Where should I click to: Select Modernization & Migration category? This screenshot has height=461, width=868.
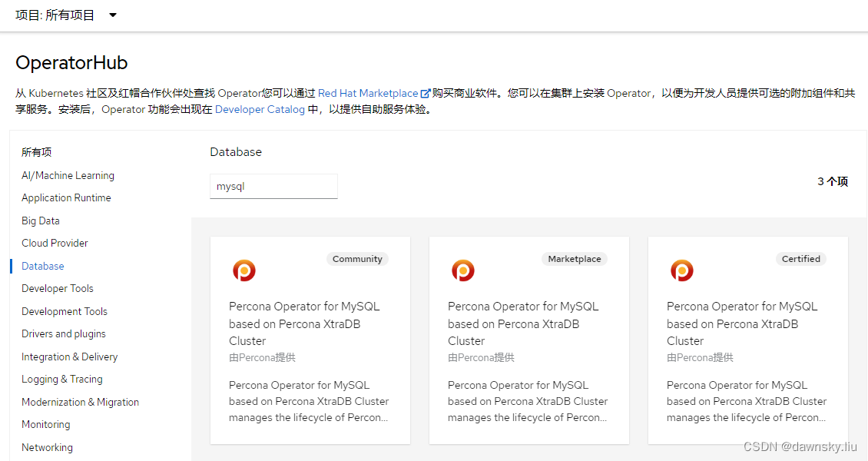point(80,403)
